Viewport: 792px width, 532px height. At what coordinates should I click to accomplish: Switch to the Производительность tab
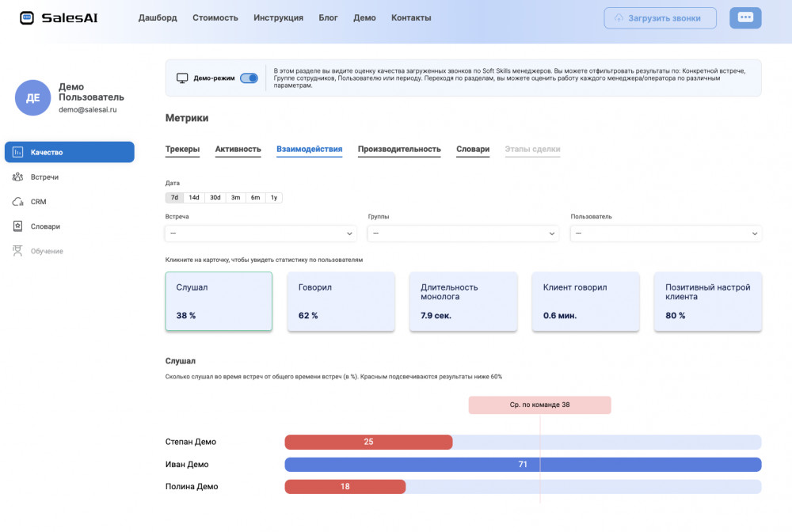coord(399,149)
